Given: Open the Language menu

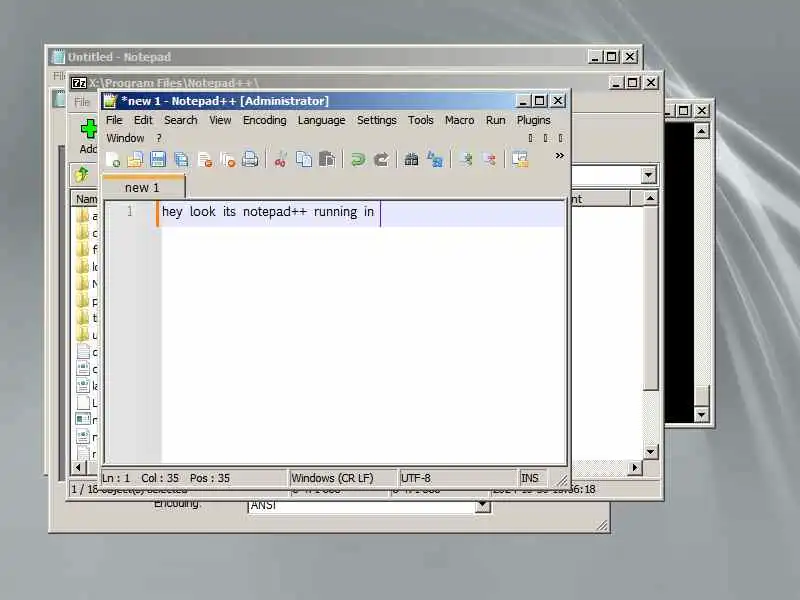Looking at the screenshot, I should [x=321, y=120].
